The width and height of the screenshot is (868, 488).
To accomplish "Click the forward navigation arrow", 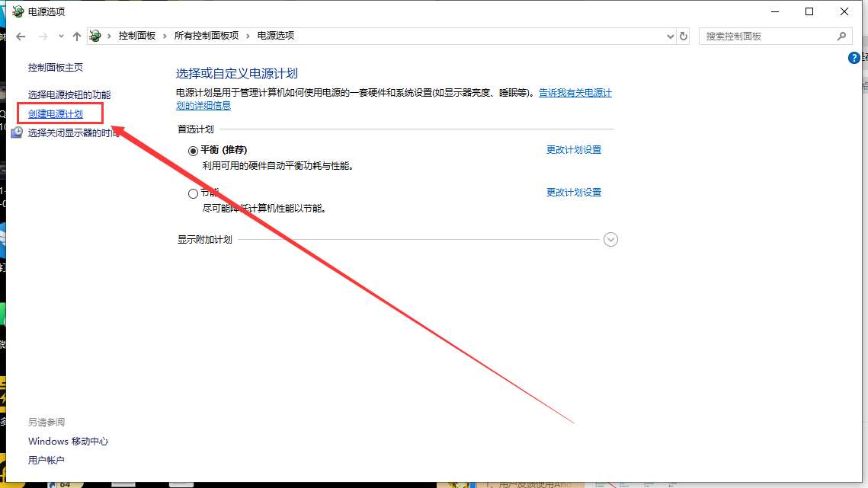I will (x=43, y=37).
